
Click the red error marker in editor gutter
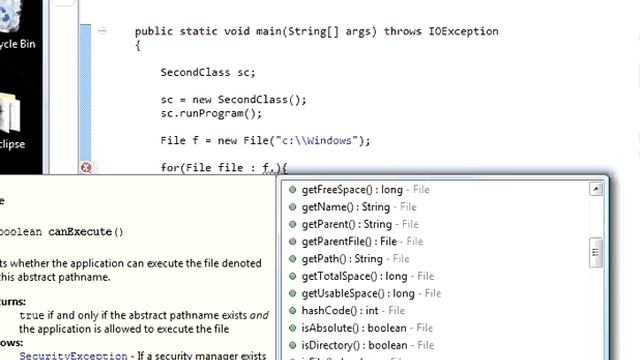86,167
